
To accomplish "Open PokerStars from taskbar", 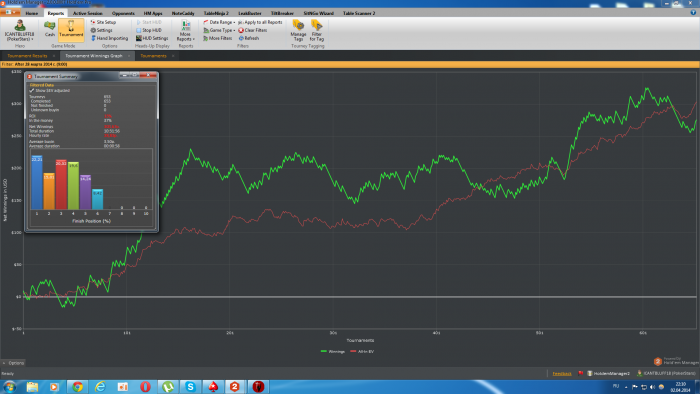I will (x=213, y=386).
